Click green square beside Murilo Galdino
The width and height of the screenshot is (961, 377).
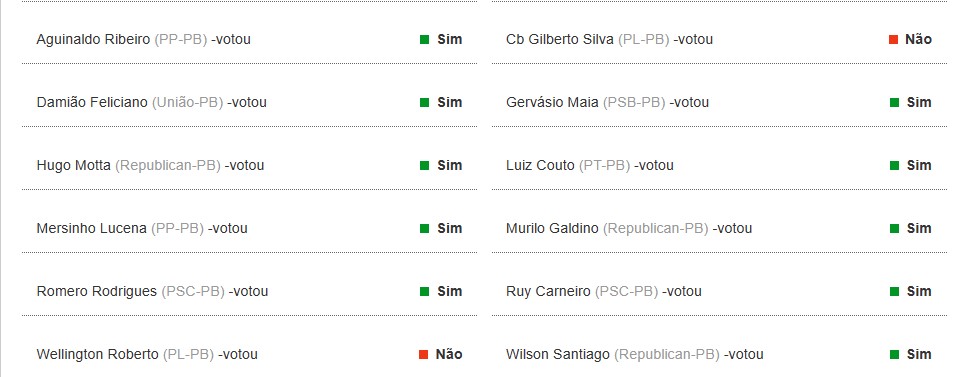click(894, 229)
